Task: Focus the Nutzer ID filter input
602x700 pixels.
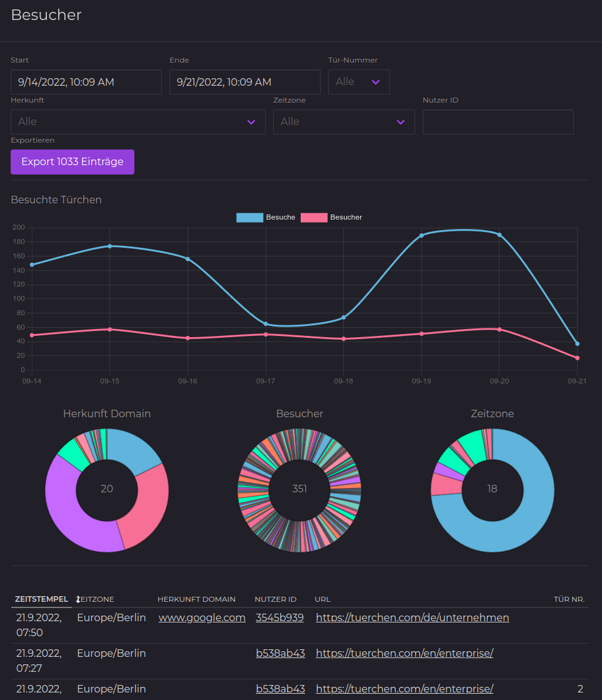Action: click(498, 122)
